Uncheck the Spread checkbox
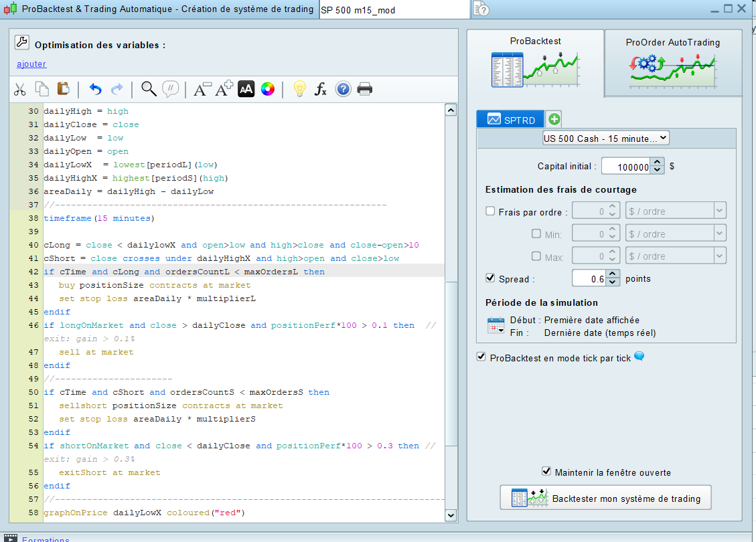The height and width of the screenshot is (542, 756). tap(490, 279)
